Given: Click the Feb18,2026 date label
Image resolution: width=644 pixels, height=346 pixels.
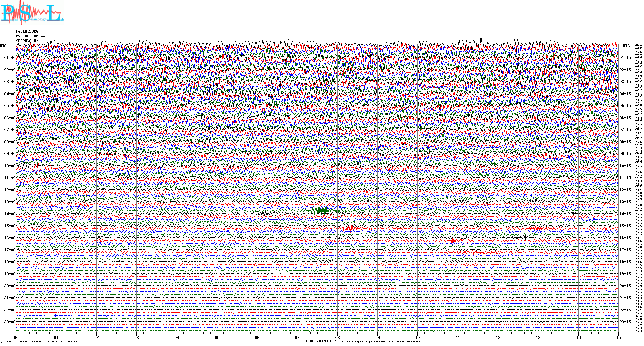Looking at the screenshot, I should pos(27,31).
